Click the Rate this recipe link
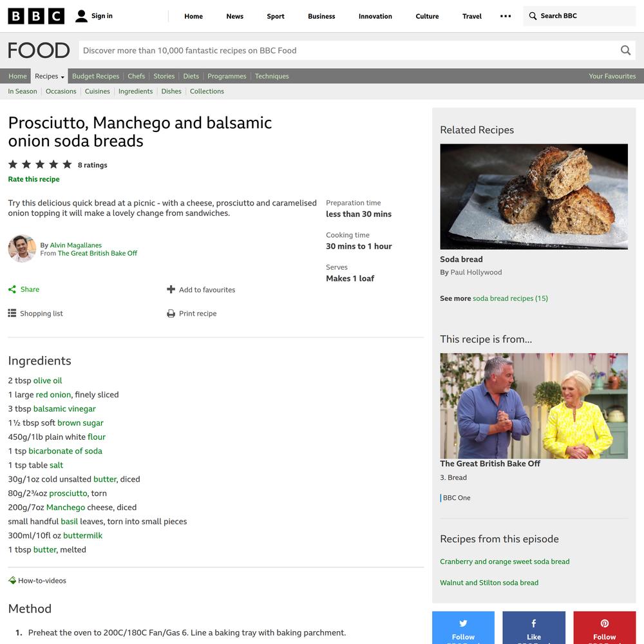 pyautogui.click(x=33, y=179)
